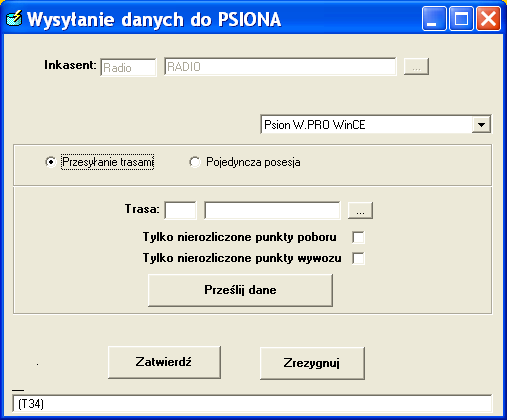Click the Inkasent label
This screenshot has height=420, width=507.
(70, 65)
